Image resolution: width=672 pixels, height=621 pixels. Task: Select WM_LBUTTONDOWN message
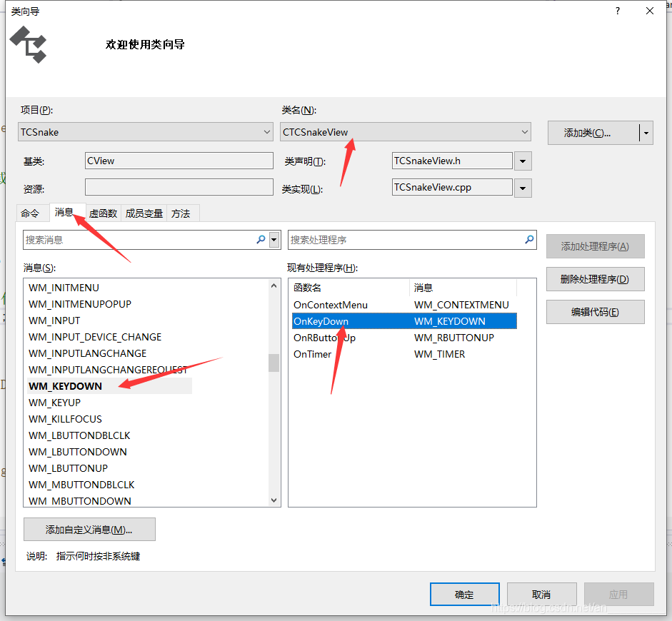coord(78,452)
